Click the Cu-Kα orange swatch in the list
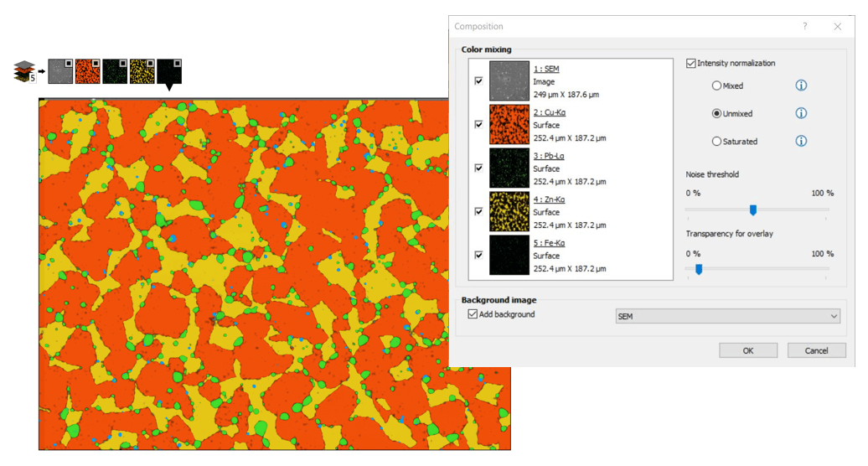 (x=509, y=125)
